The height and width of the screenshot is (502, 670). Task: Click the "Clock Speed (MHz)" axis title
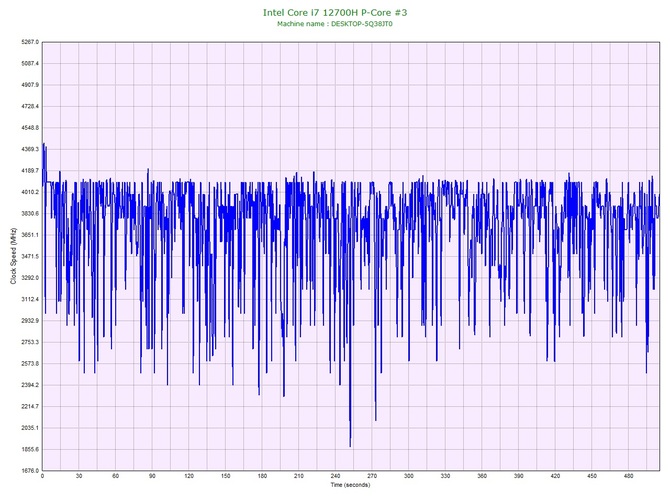[x=13, y=256]
